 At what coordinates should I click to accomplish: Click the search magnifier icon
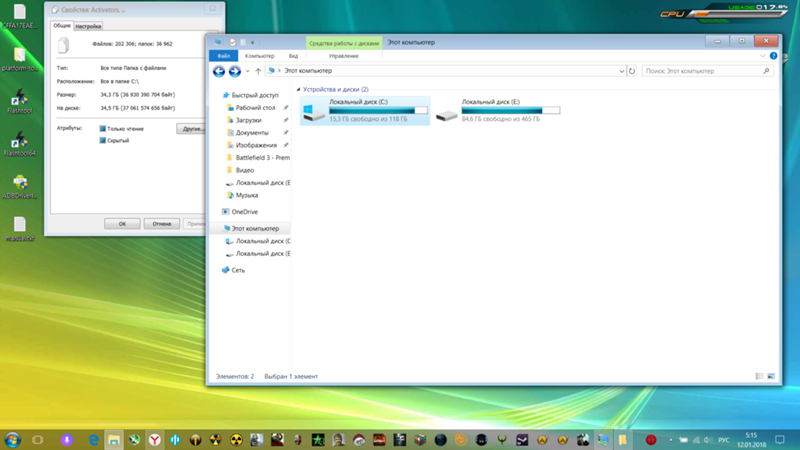766,71
